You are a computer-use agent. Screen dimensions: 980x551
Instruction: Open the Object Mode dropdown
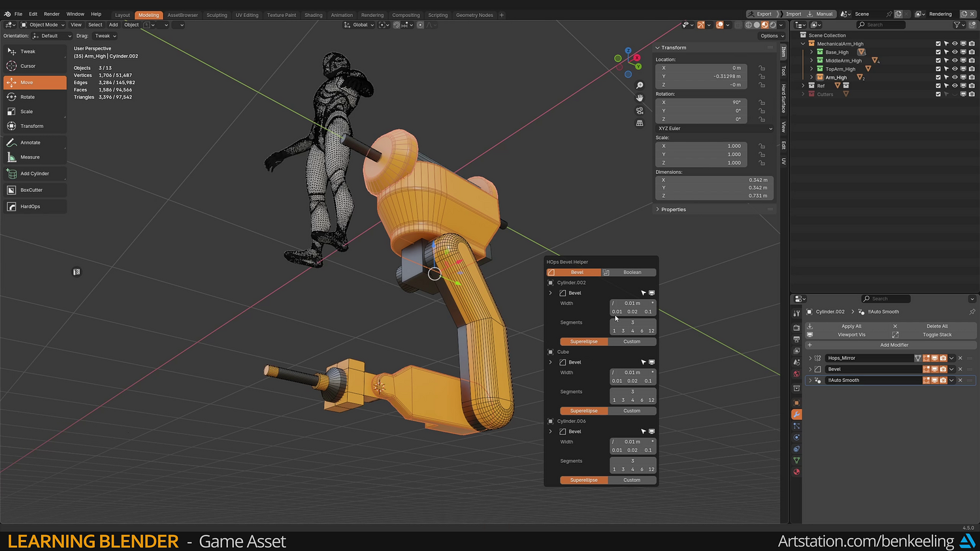pos(43,25)
